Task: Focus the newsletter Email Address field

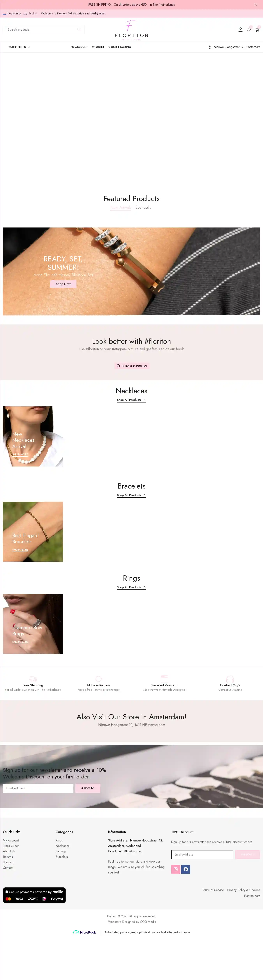Action: (38, 788)
